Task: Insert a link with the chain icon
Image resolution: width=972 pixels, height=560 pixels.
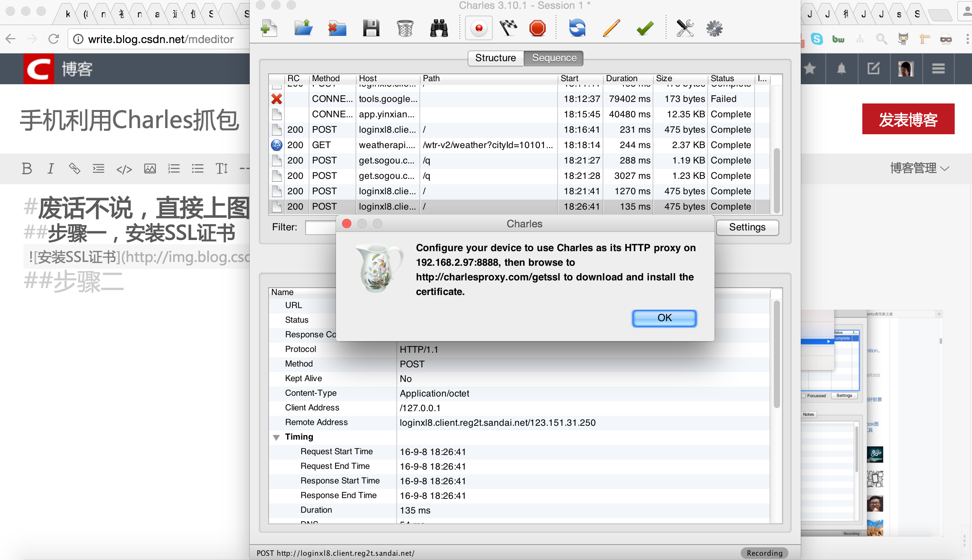Action: click(x=74, y=168)
